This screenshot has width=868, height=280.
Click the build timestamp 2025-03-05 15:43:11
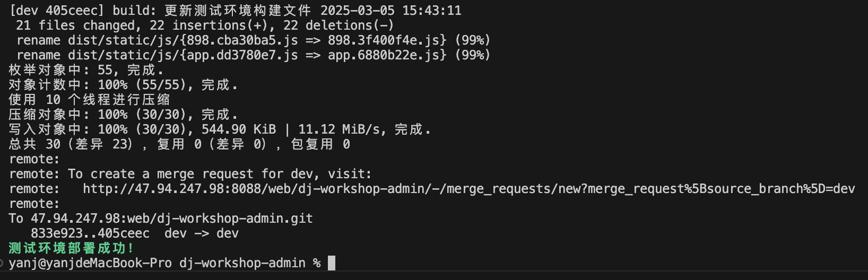pyautogui.click(x=391, y=11)
